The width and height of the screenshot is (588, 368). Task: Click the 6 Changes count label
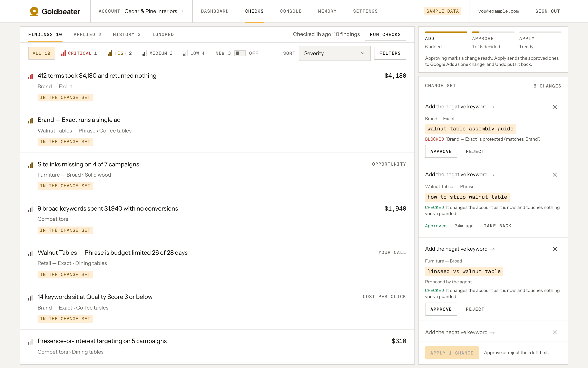pyautogui.click(x=547, y=86)
